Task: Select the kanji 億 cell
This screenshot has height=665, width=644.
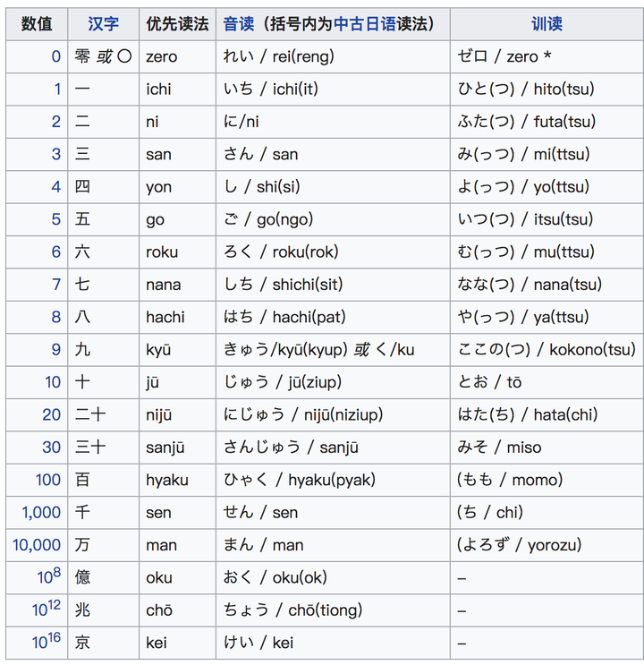Action: click(104, 577)
